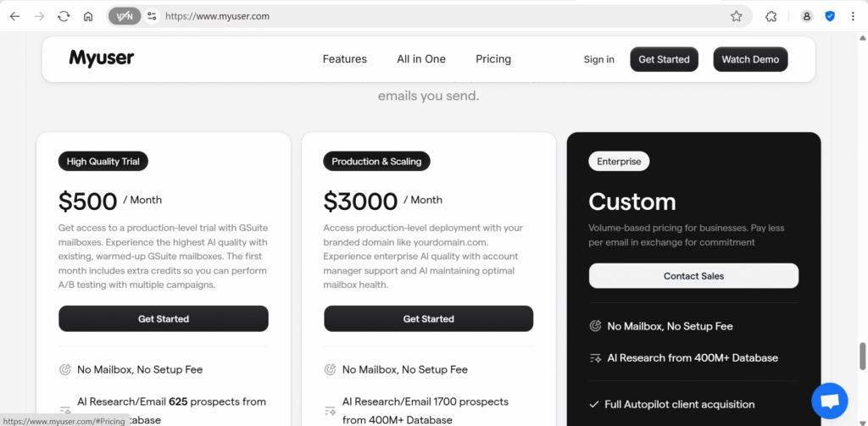
Task: Click Get Started under $500 plan
Action: (164, 318)
